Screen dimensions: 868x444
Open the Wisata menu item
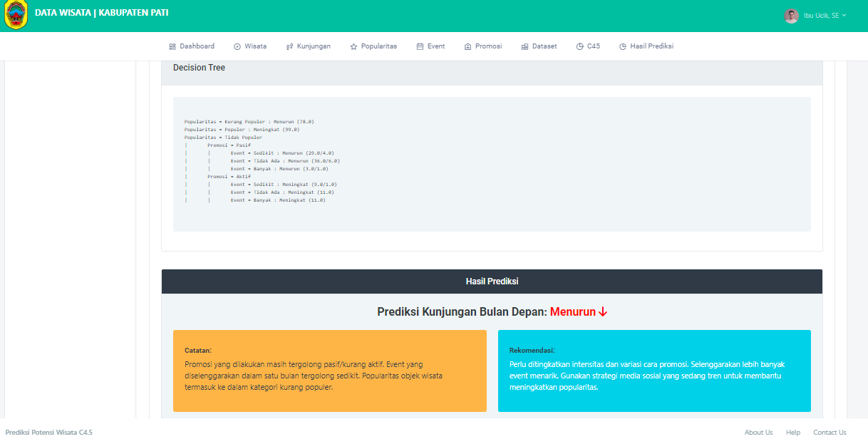tap(255, 46)
